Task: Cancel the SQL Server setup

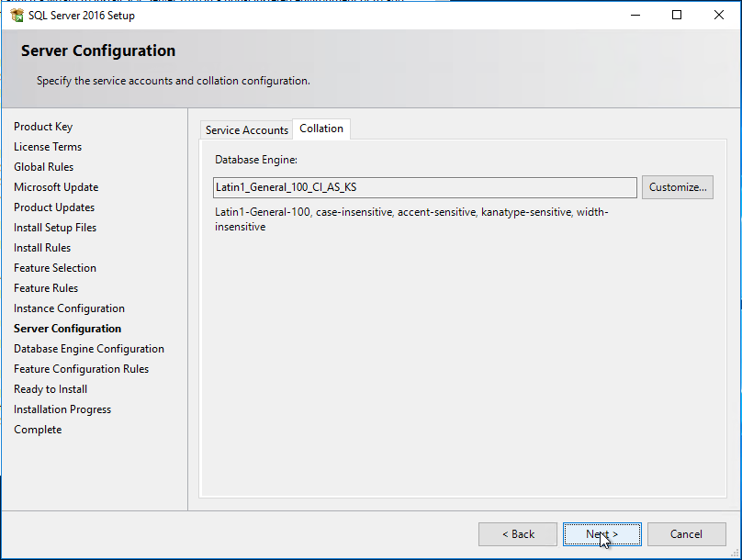Action: click(x=686, y=534)
